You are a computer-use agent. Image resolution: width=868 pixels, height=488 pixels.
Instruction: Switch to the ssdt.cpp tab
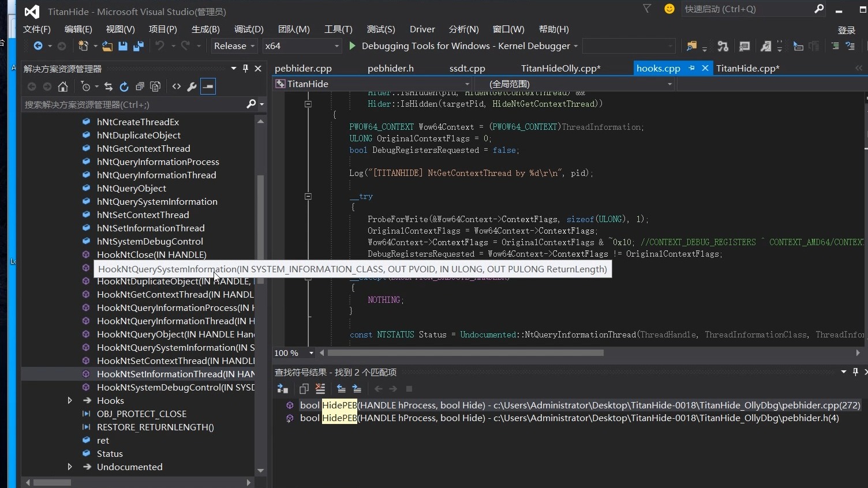[467, 69]
